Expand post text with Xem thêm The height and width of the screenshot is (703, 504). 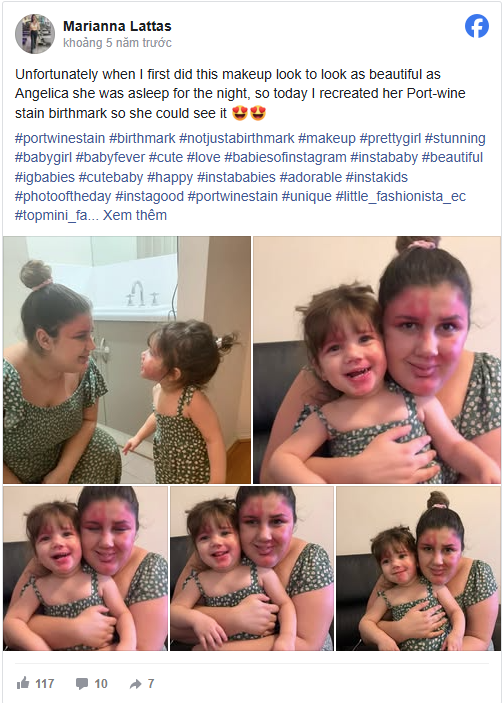135,215
